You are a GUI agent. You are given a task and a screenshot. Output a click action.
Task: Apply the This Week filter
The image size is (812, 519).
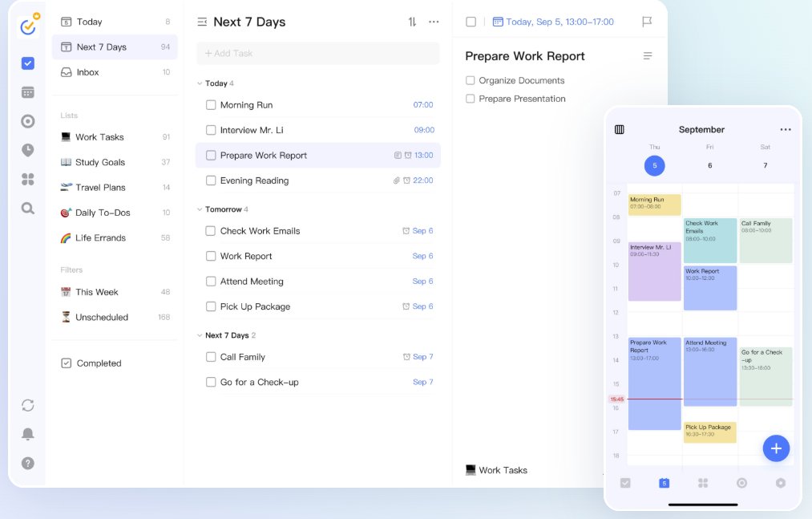pyautogui.click(x=115, y=292)
